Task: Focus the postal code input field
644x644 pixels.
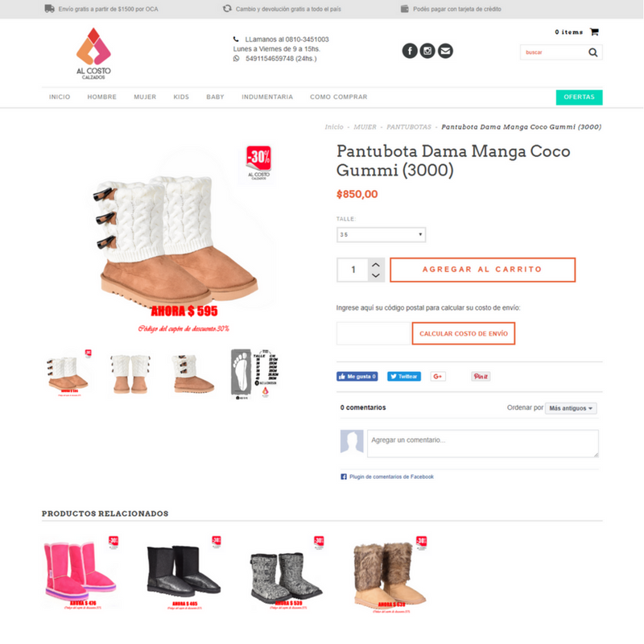Action: [x=374, y=333]
